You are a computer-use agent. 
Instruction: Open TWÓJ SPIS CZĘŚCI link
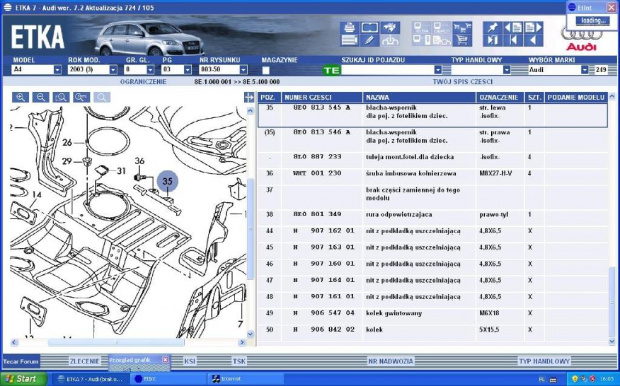point(463,82)
